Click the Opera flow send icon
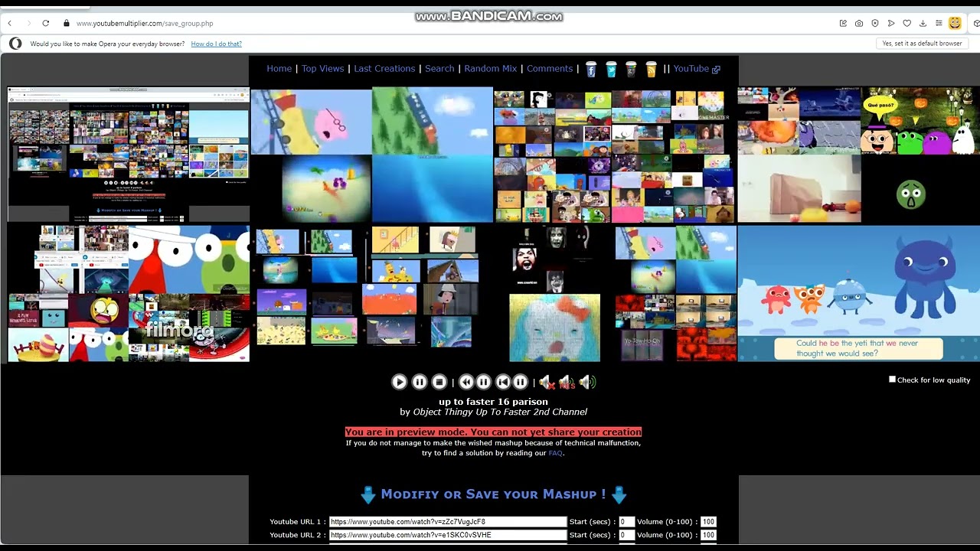The width and height of the screenshot is (980, 551). [x=891, y=23]
